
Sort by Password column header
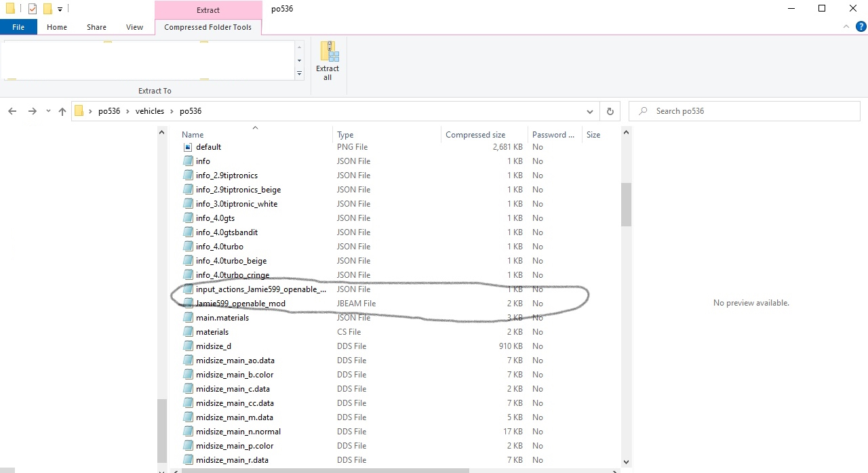553,135
